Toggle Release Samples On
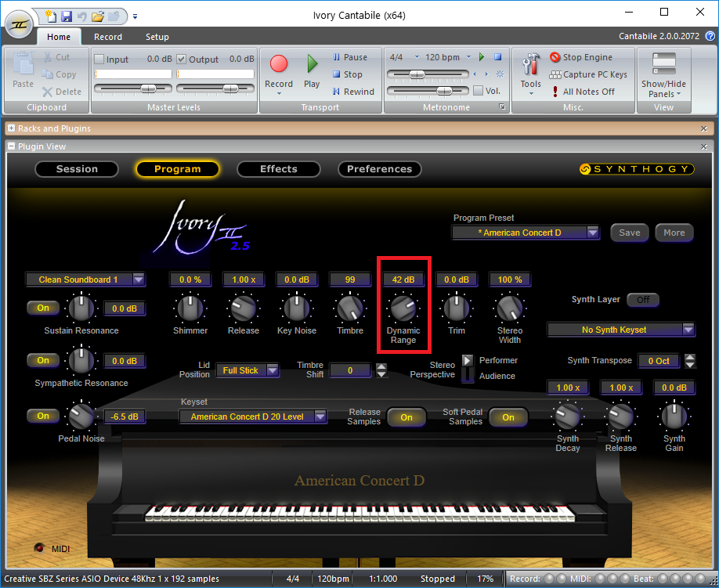The width and height of the screenshot is (719, 588). click(x=406, y=417)
